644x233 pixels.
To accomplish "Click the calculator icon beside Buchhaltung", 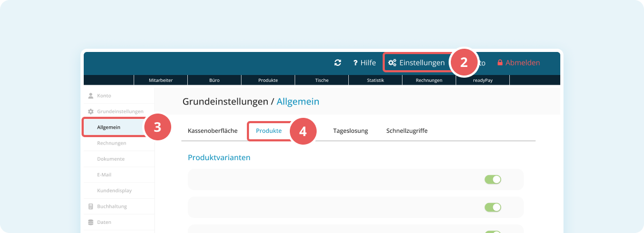I will pos(91,206).
